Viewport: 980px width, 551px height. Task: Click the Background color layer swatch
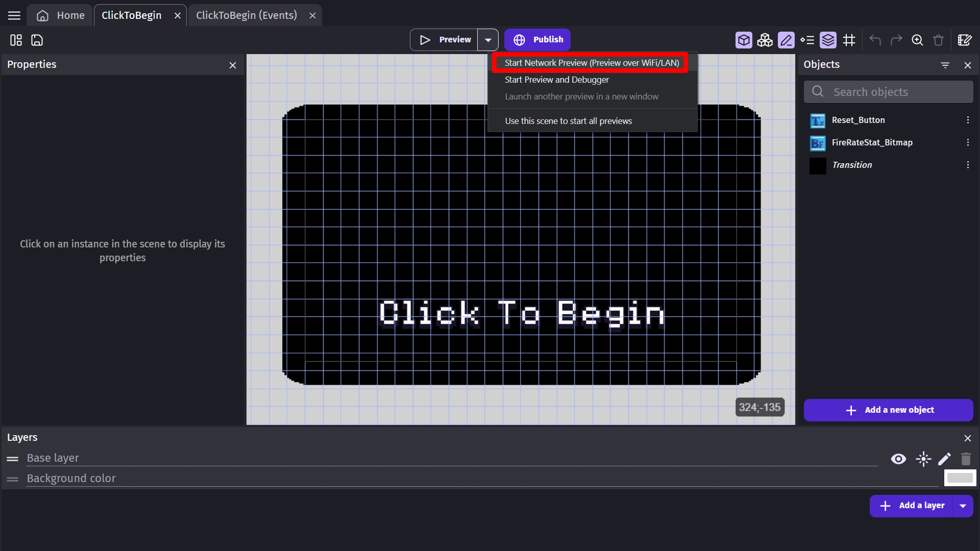[x=961, y=478]
